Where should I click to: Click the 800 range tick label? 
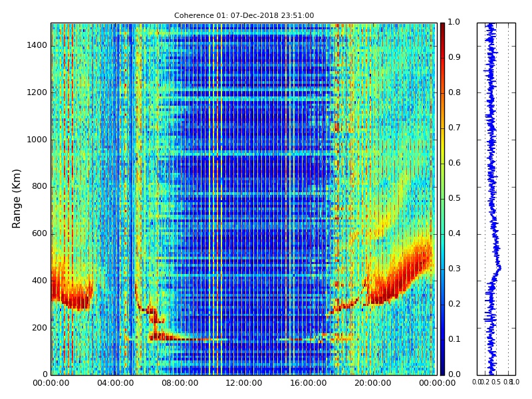click(x=40, y=187)
